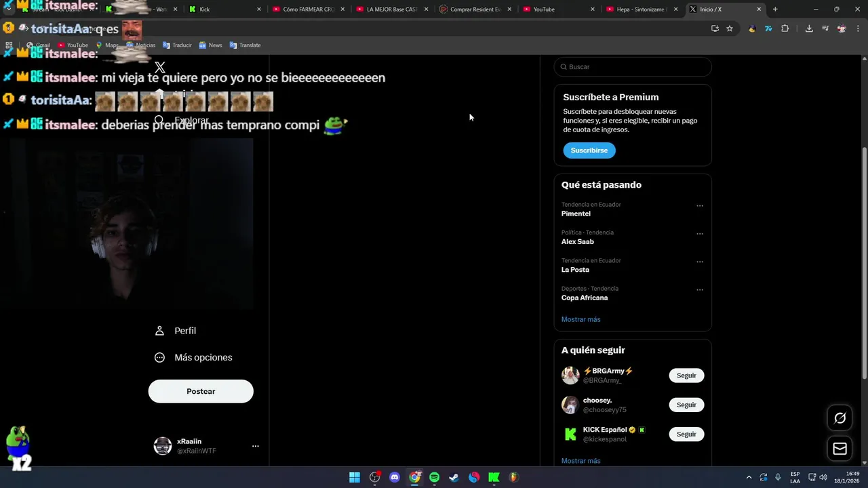Follow the BRGArmy account

(x=686, y=375)
